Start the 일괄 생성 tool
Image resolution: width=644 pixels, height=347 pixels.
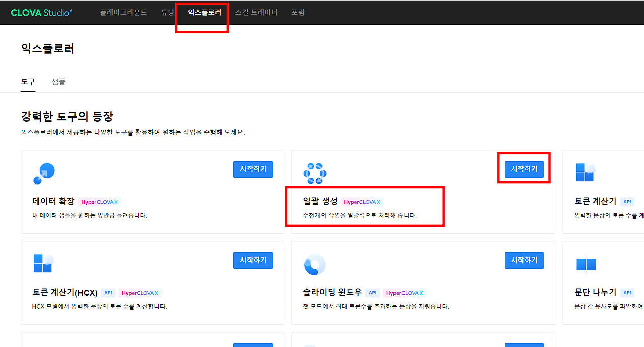[524, 169]
